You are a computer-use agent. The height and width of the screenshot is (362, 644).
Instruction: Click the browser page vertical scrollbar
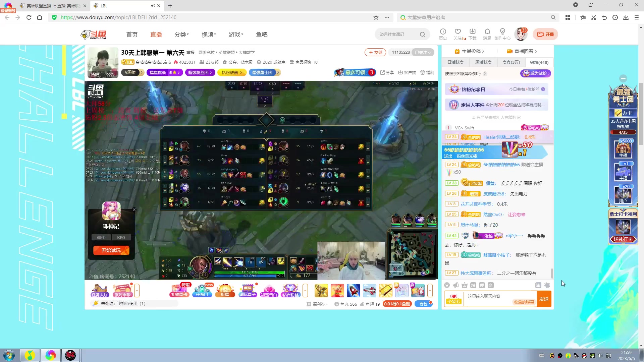point(641,114)
